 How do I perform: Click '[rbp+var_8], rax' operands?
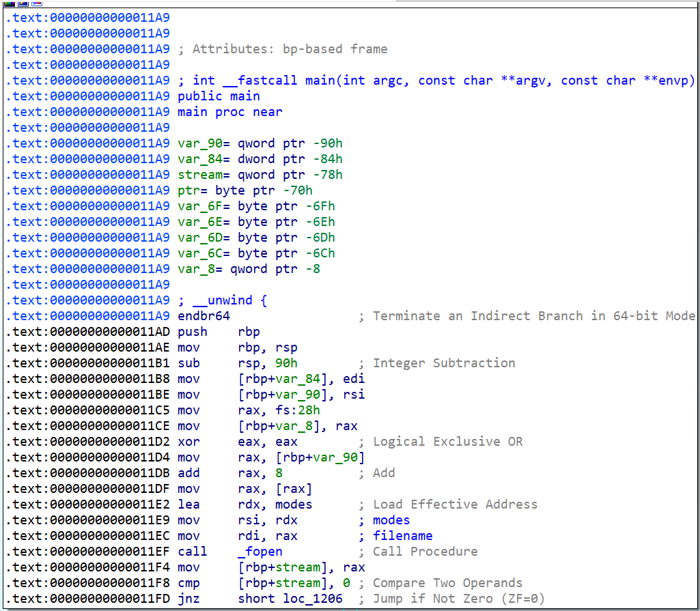coord(297,426)
